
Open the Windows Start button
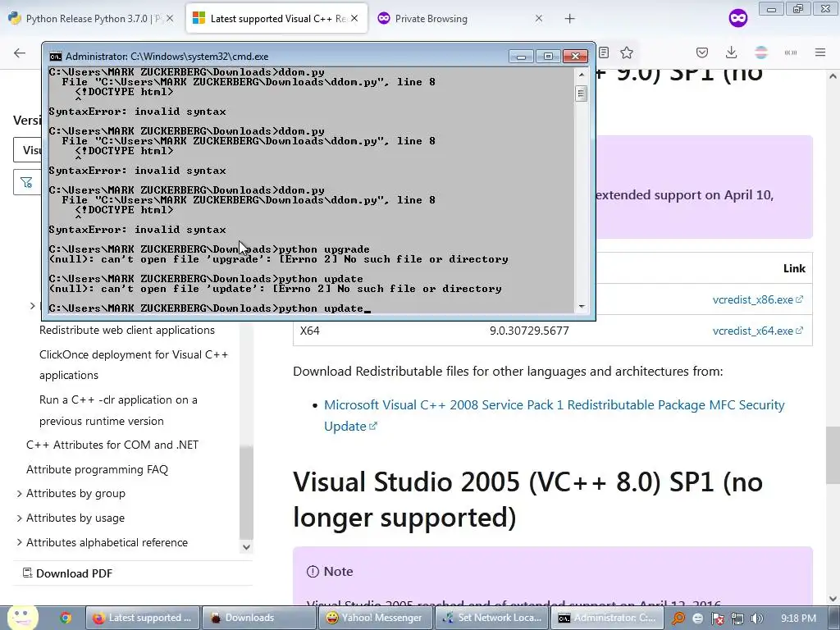[22, 618]
